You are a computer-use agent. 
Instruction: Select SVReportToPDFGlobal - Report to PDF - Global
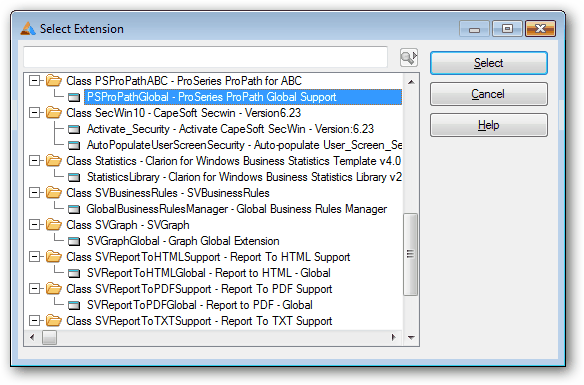click(x=200, y=305)
